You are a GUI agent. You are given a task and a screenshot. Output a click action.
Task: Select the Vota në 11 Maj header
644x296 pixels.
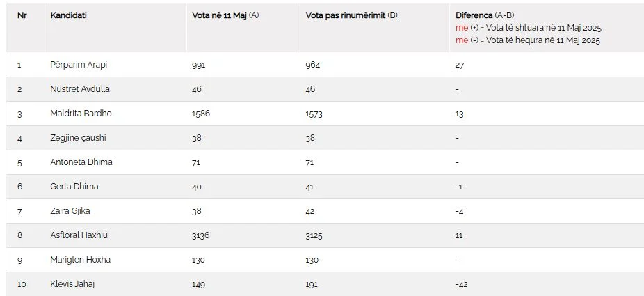pyautogui.click(x=225, y=15)
